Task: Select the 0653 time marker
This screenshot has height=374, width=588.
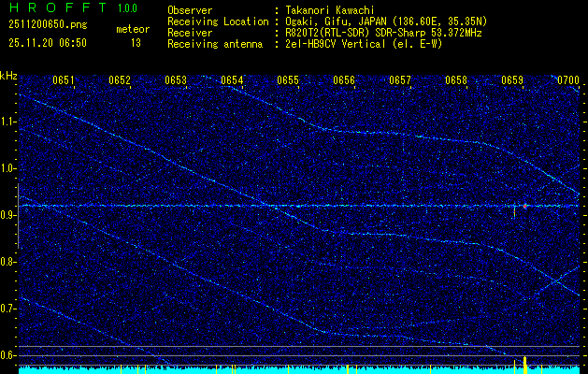Action: 176,80
